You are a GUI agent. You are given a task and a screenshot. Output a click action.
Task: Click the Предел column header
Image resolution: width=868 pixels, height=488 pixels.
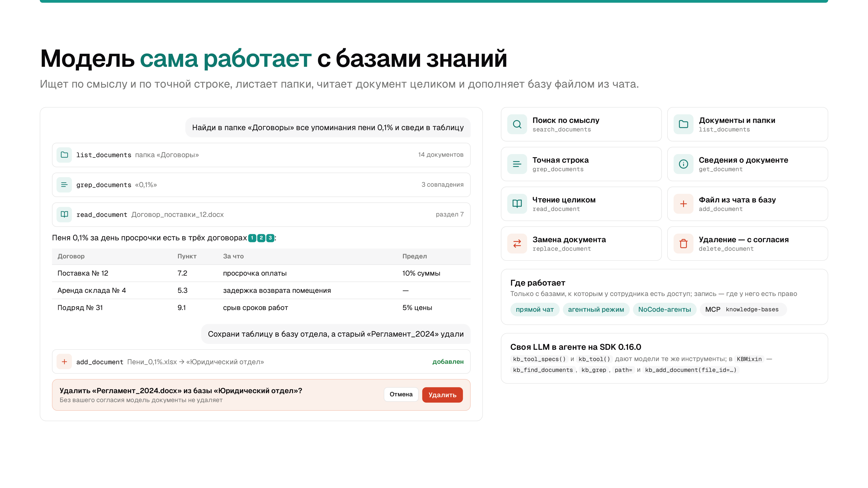[x=414, y=256]
